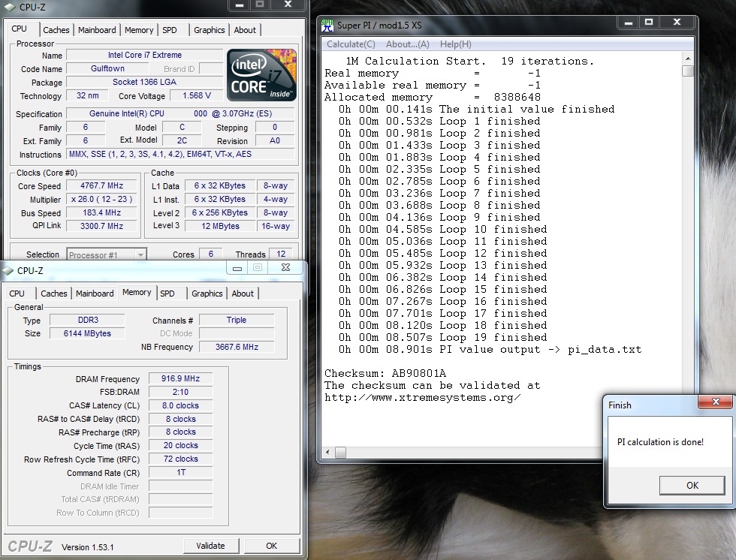Select CPU tab in lower CPU-Z window
This screenshot has width=736, height=560.
tap(17, 294)
